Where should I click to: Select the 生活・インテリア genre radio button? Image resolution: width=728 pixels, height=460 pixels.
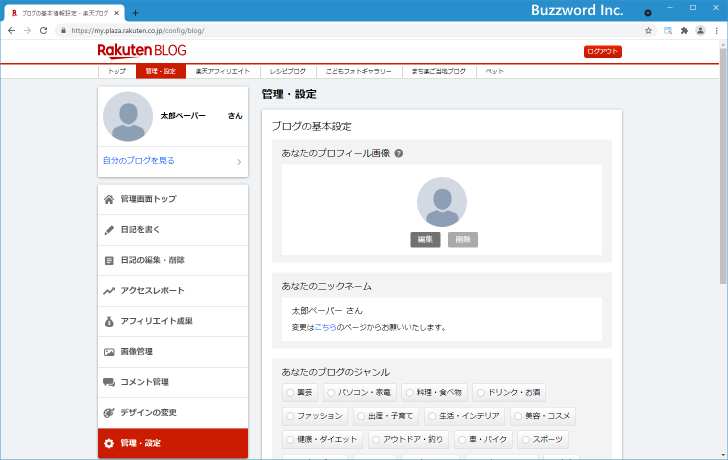click(x=432, y=416)
